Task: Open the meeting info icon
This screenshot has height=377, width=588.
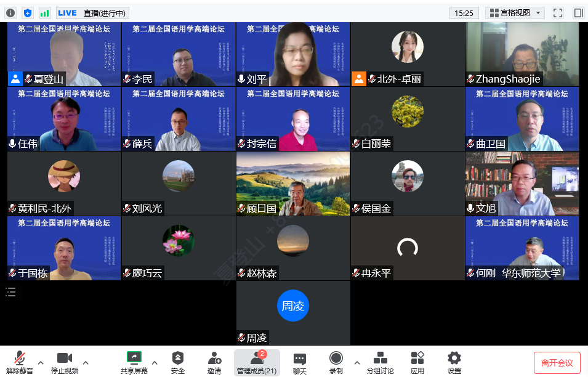Action: (x=10, y=13)
